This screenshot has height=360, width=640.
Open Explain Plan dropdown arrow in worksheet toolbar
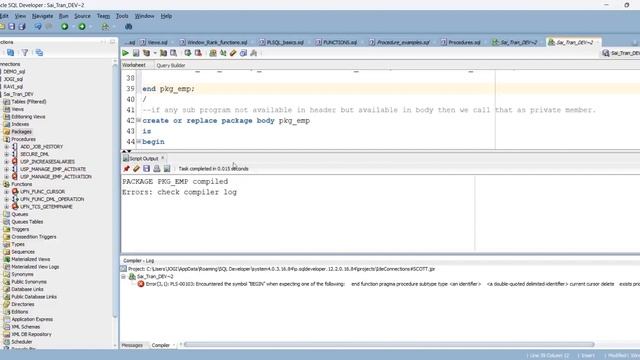point(155,53)
